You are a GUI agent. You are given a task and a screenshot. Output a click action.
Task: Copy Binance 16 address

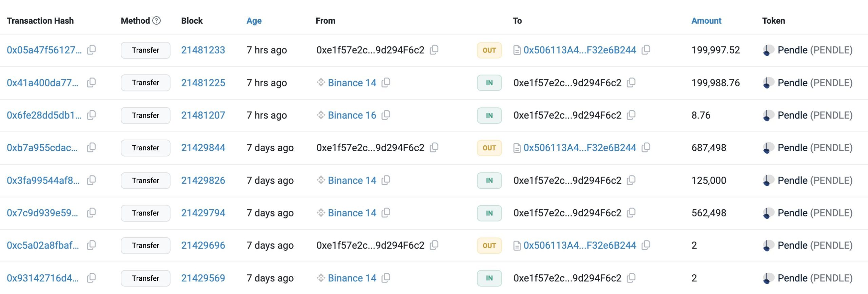(x=386, y=115)
